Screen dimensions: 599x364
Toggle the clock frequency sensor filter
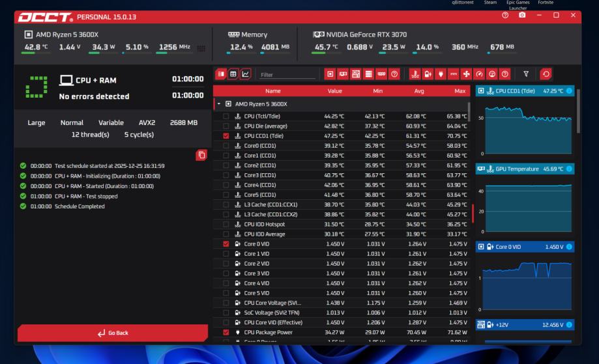492,74
